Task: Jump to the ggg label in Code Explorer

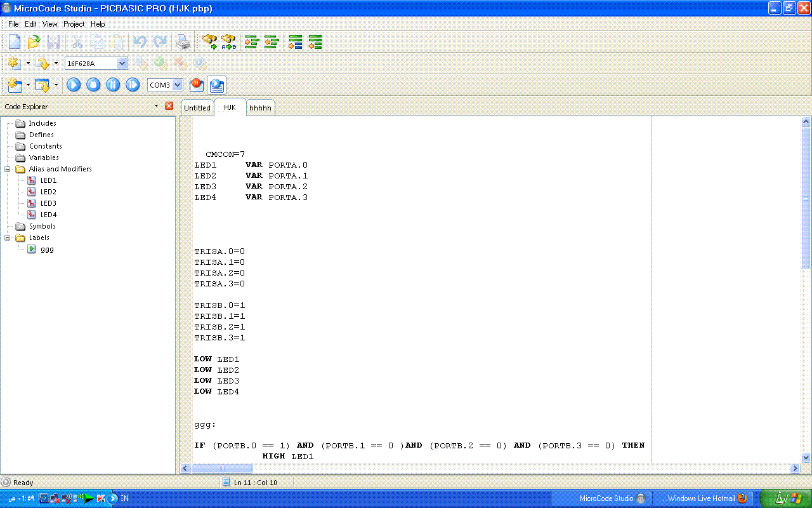Action: pos(47,249)
